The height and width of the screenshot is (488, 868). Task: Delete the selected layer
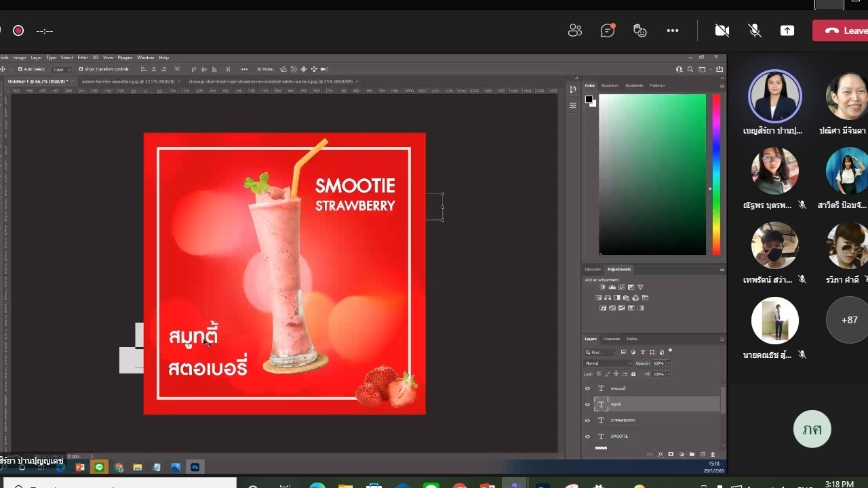[713, 455]
